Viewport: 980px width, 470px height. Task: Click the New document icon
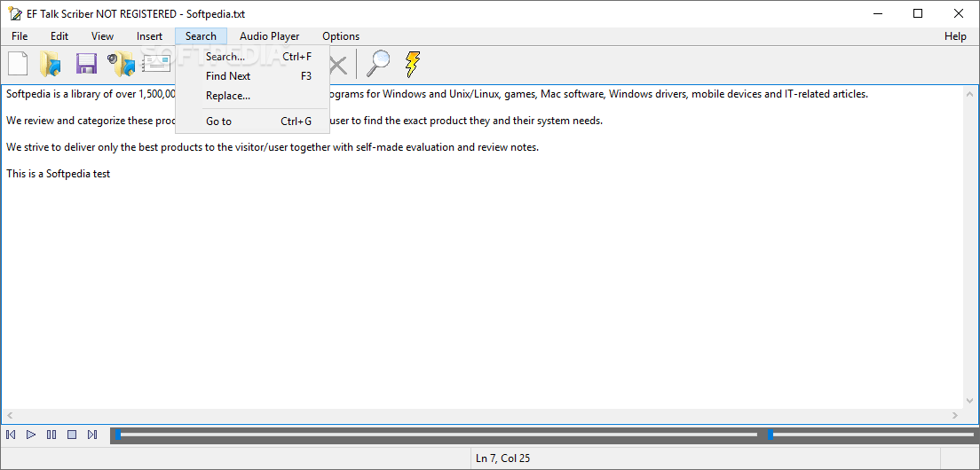[18, 64]
